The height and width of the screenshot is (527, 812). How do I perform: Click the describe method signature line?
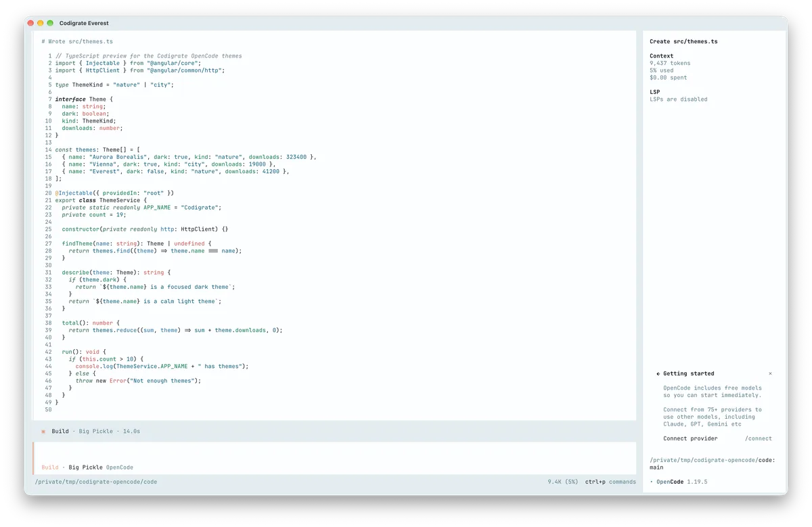point(116,272)
